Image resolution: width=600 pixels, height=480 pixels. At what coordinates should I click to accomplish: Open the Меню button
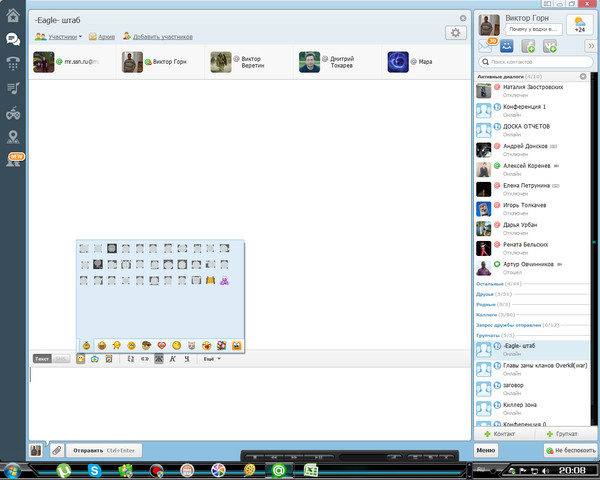pyautogui.click(x=486, y=451)
